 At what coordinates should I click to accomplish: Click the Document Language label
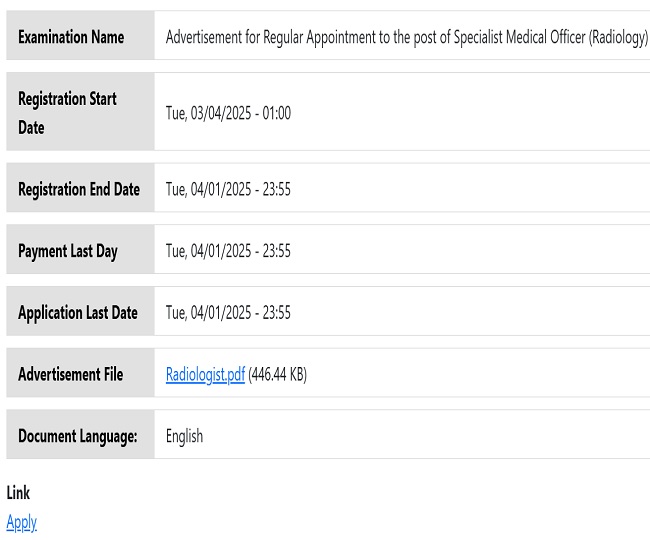click(78, 437)
